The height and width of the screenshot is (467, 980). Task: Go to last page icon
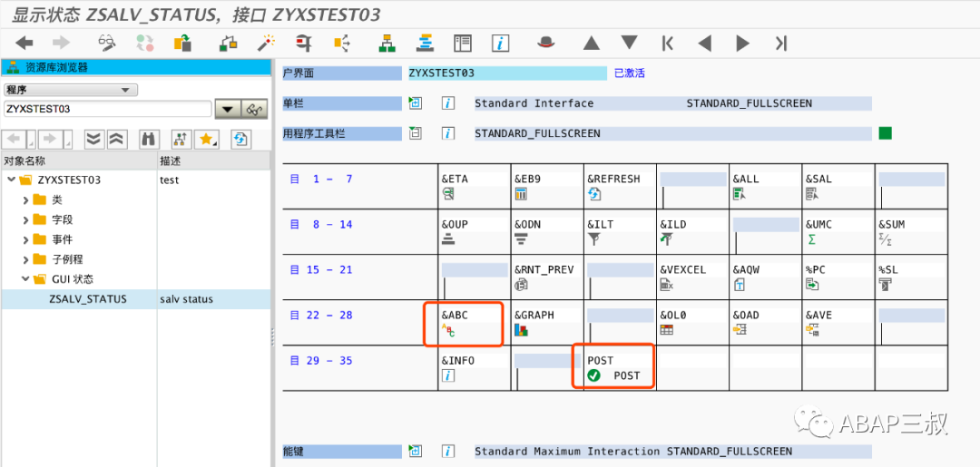click(x=780, y=44)
